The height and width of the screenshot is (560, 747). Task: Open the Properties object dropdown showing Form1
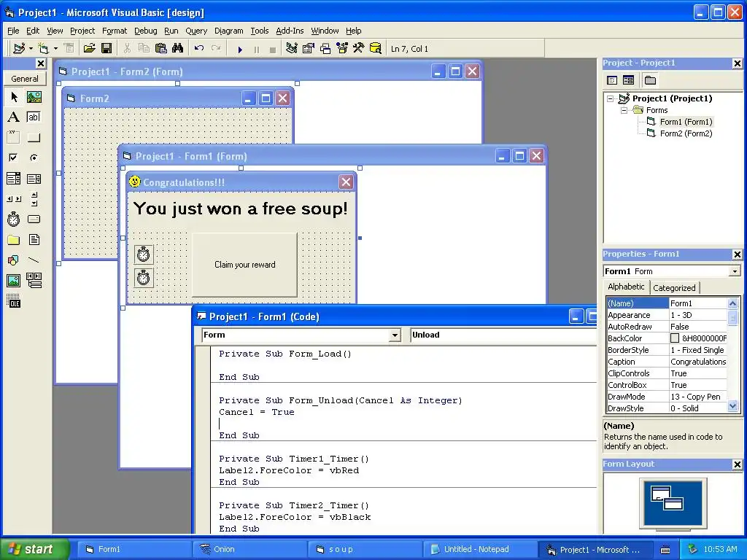tap(735, 271)
